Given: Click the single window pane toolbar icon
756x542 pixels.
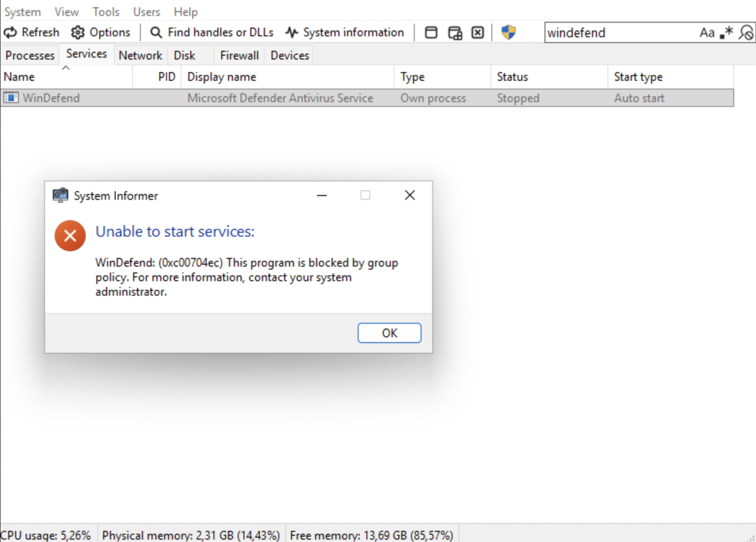Looking at the screenshot, I should 430,32.
